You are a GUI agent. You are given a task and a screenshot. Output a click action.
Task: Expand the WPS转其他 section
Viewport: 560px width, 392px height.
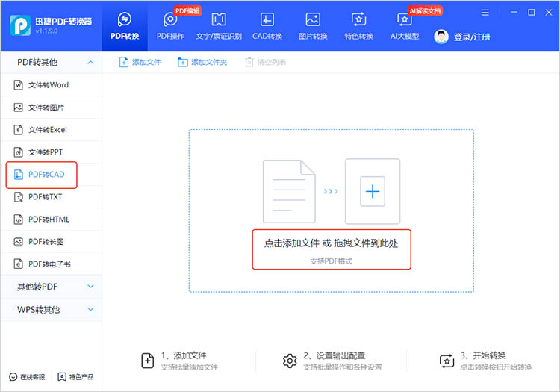(x=90, y=309)
